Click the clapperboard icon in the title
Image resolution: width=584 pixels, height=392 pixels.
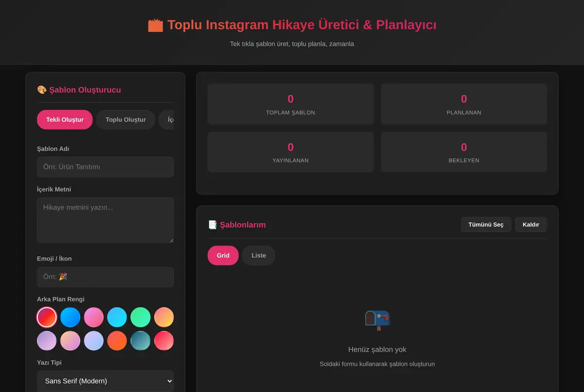155,25
